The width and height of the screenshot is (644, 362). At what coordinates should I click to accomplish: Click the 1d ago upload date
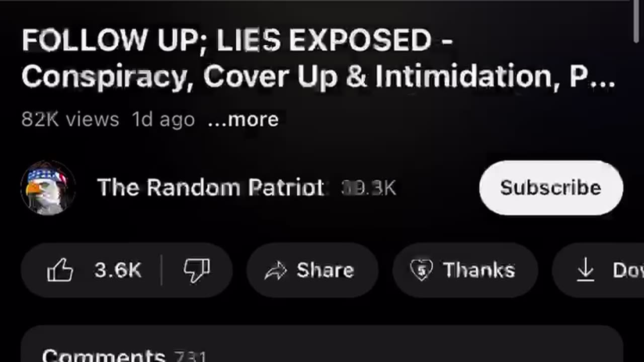[163, 120]
